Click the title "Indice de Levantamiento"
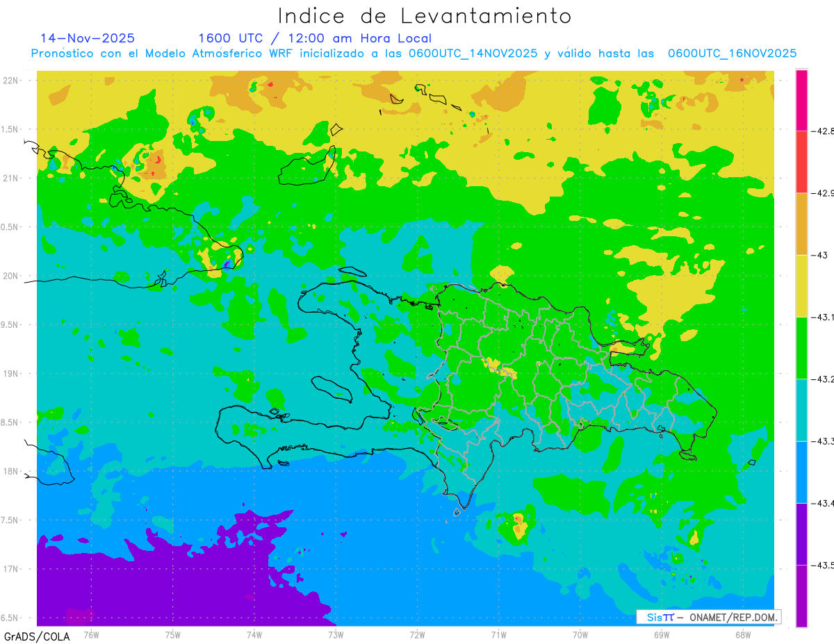The image size is (834, 644). coord(424,16)
